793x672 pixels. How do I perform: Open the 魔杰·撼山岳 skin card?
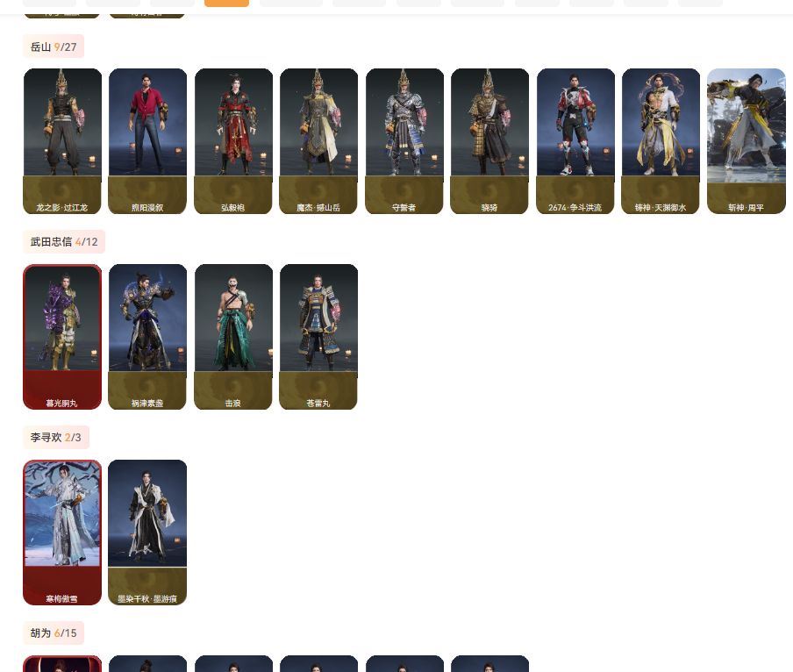(x=318, y=141)
